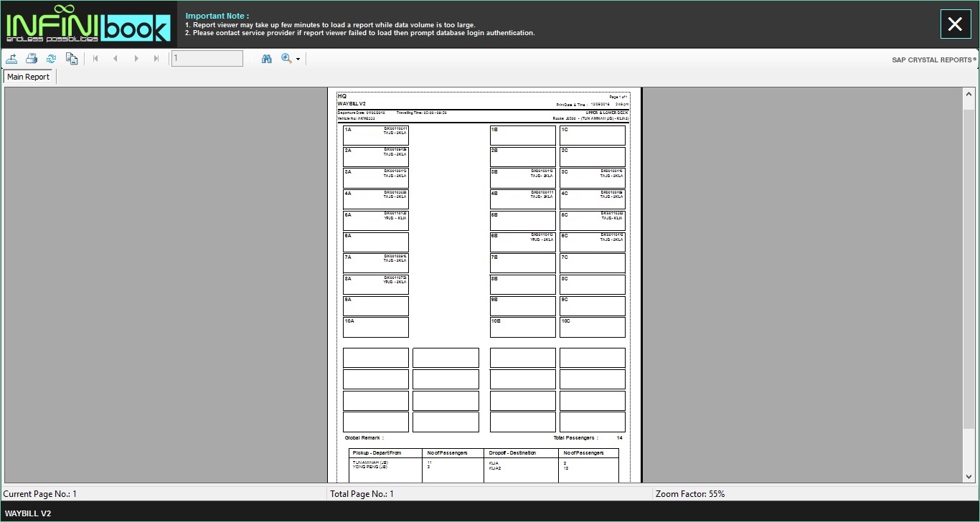Click the Zoom magnifier icon

pos(287,59)
